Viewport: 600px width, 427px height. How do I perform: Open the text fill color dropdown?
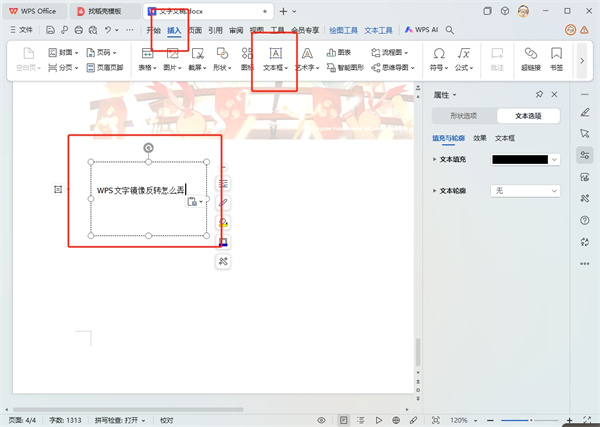click(x=554, y=160)
